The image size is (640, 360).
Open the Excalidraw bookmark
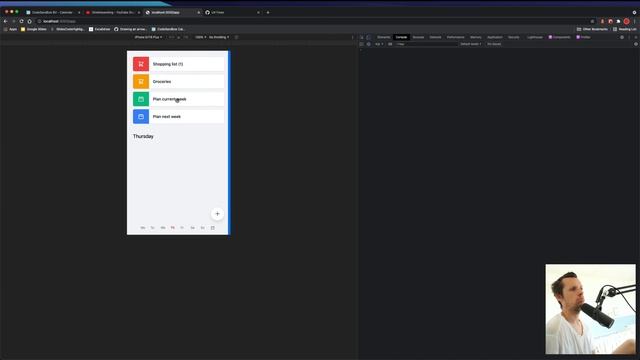(100, 29)
